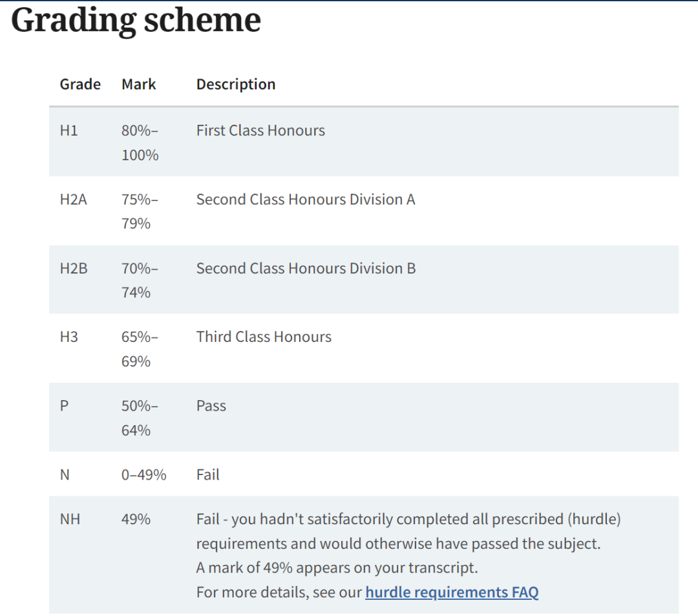Open the hurdle requirements FAQ link
The image size is (698, 616).
tap(451, 592)
